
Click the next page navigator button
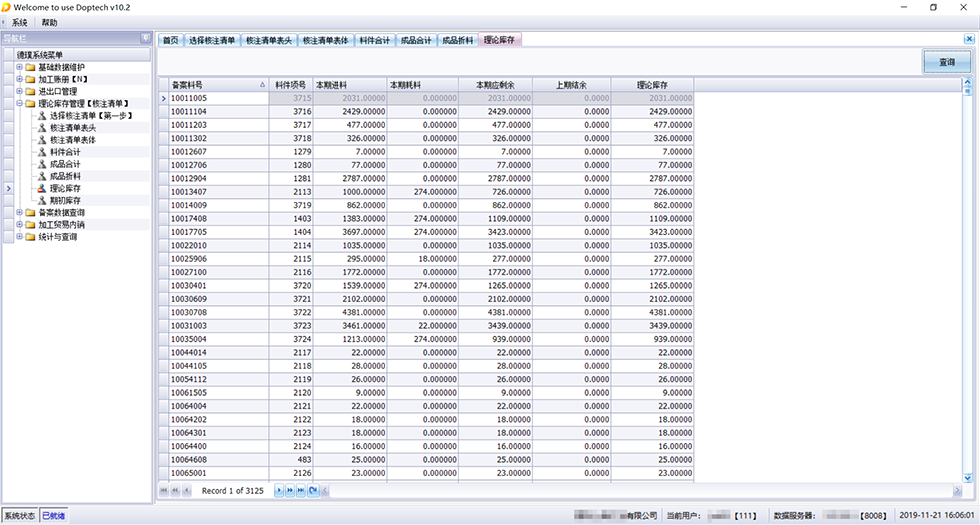point(290,491)
